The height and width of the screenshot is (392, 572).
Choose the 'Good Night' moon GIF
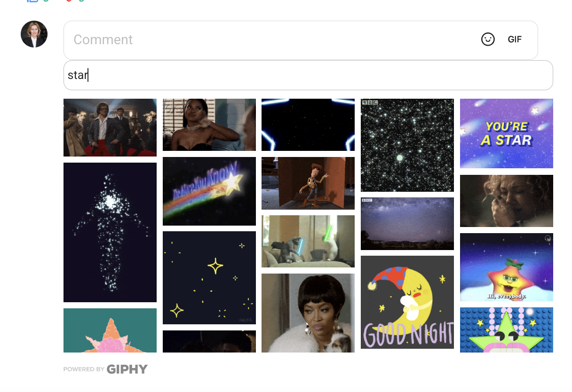[407, 302]
